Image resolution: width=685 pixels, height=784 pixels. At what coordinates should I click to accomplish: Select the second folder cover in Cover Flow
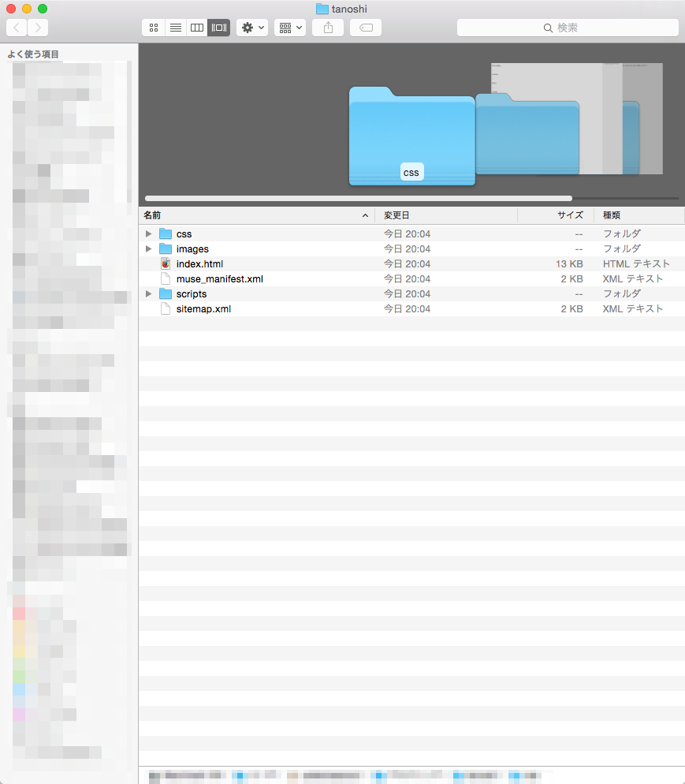(x=527, y=134)
